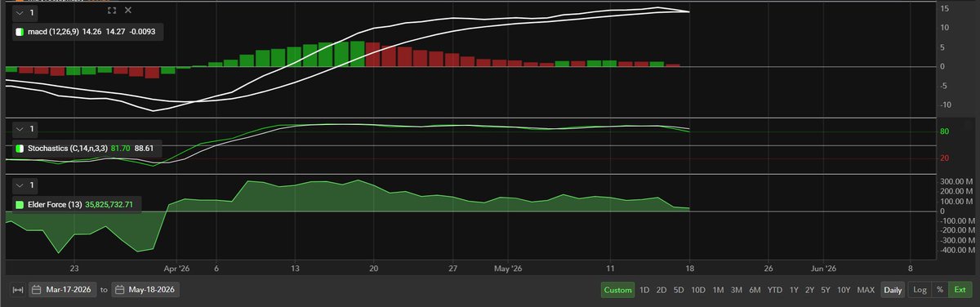Collapse the MACD panel chevron
This screenshot has width=980, height=307.
click(19, 13)
